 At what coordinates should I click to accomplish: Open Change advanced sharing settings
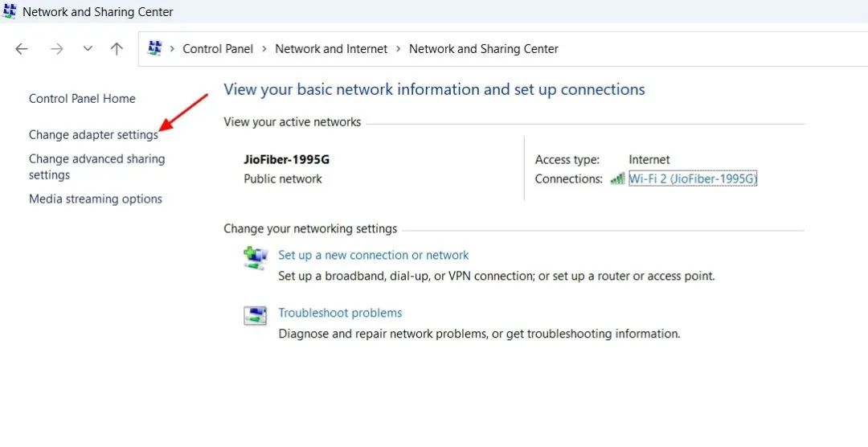pyautogui.click(x=96, y=166)
